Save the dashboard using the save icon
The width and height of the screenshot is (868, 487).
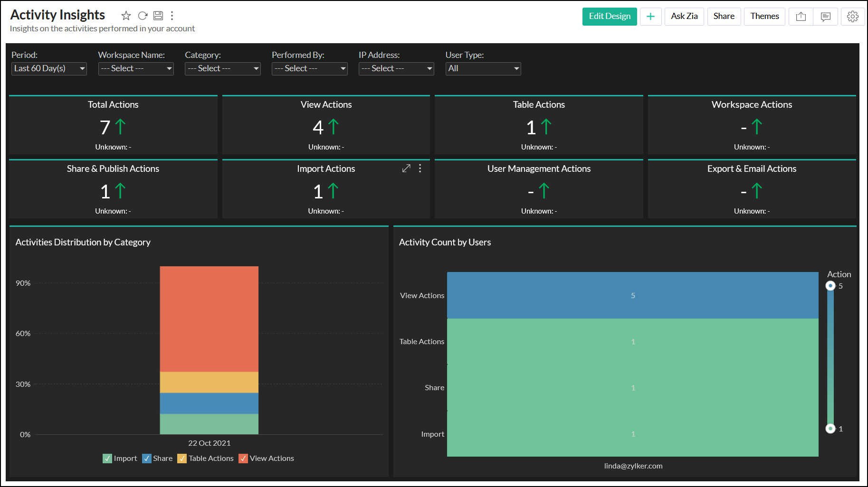[x=158, y=15]
